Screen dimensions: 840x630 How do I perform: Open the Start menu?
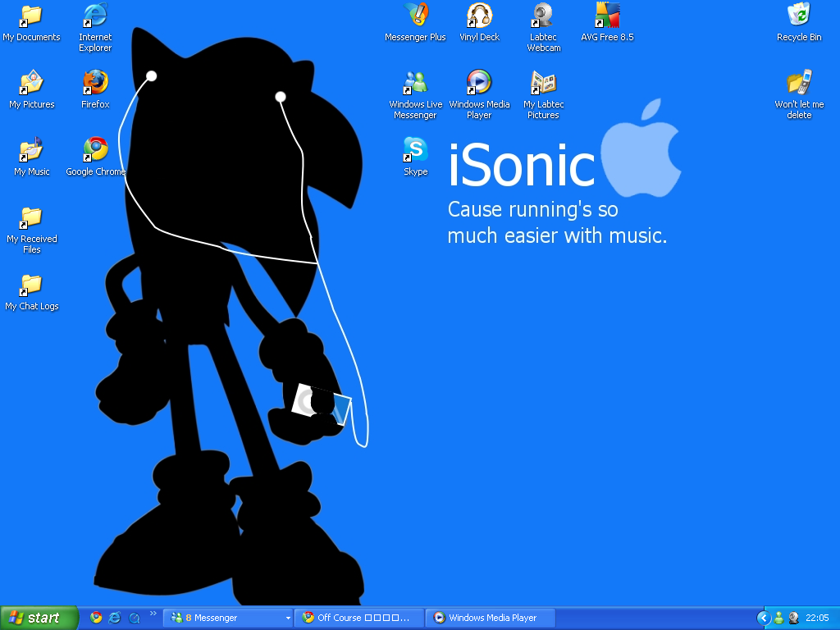tap(39, 618)
